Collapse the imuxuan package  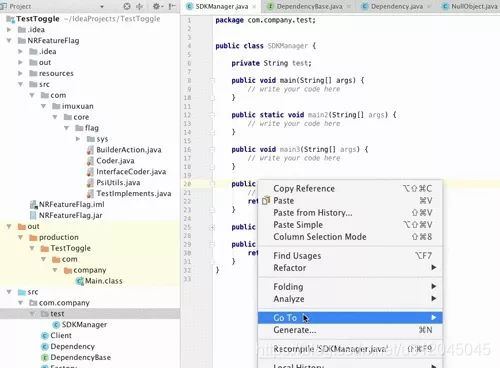click(x=43, y=106)
